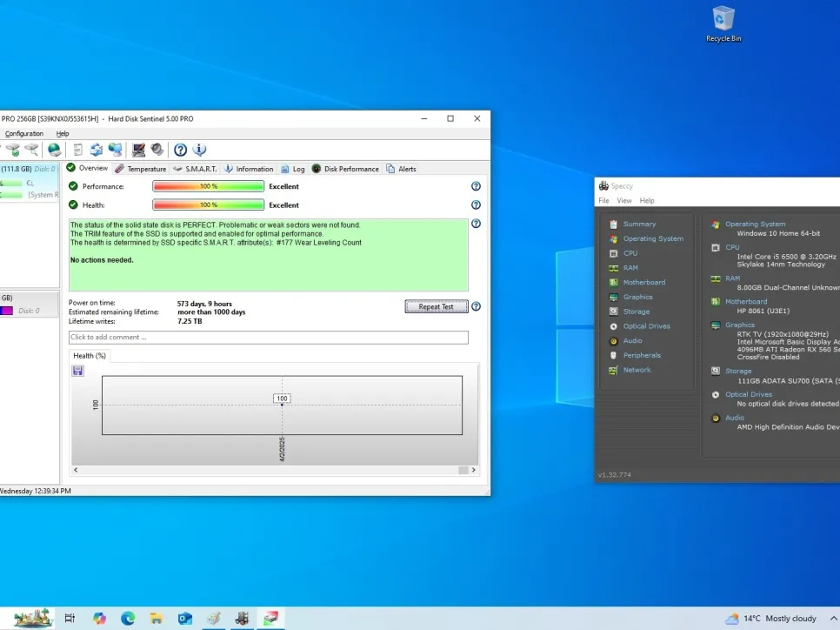Image resolution: width=840 pixels, height=630 pixels.
Task: Open the Information tab
Action: pos(249,168)
